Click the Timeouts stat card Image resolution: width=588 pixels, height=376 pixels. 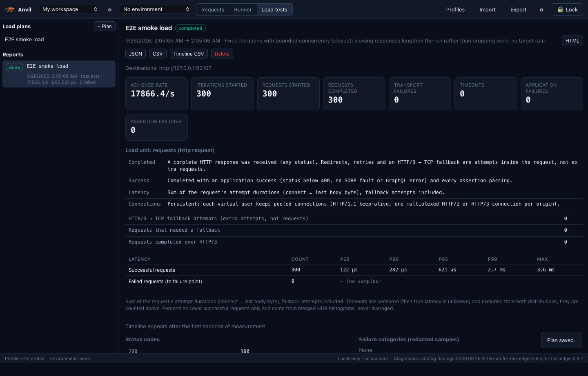[x=486, y=94]
